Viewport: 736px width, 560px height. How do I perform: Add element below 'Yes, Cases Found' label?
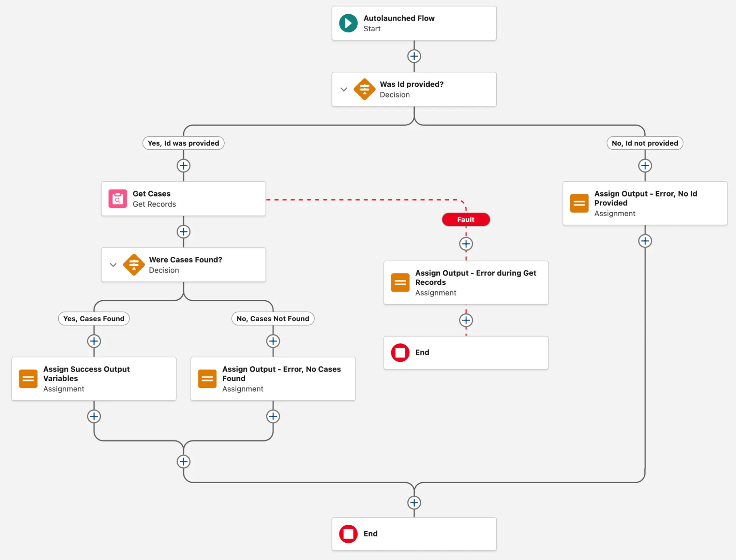(94, 341)
